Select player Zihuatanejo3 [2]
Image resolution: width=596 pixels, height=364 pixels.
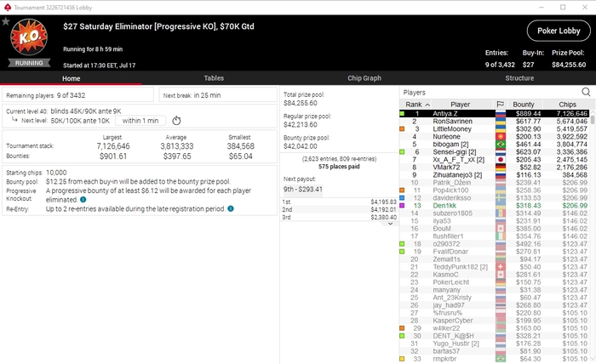[494, 174]
